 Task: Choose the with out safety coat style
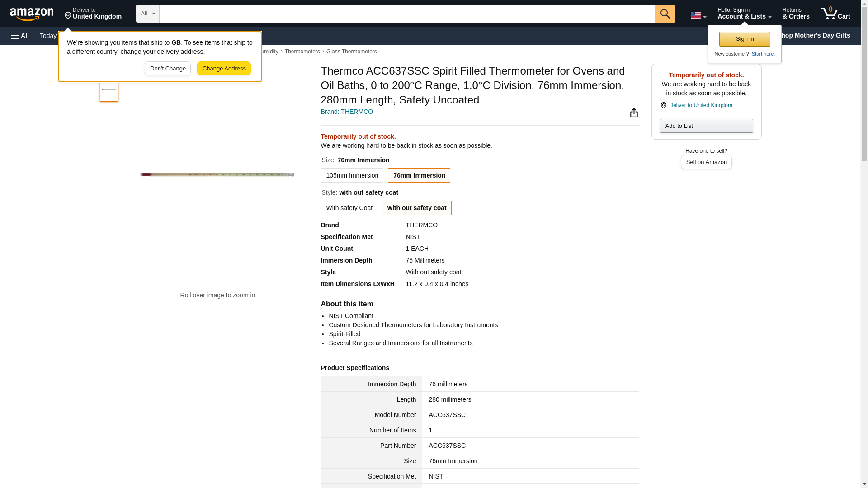[x=416, y=208]
